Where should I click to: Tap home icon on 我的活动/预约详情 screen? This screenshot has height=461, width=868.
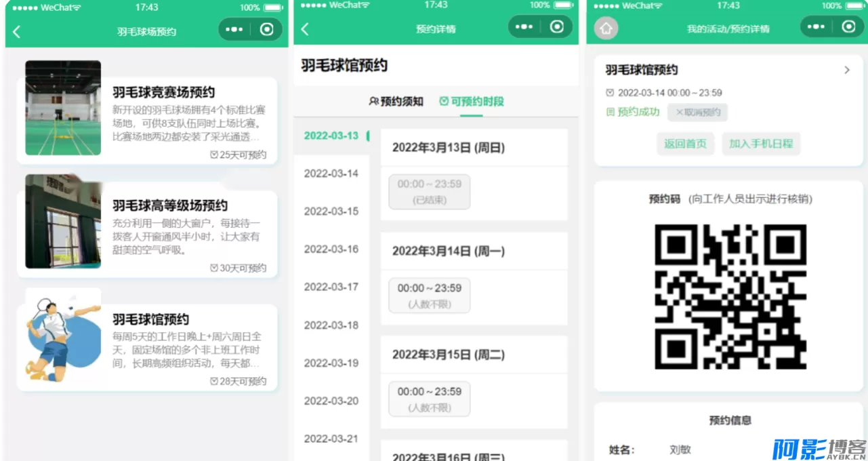[606, 28]
